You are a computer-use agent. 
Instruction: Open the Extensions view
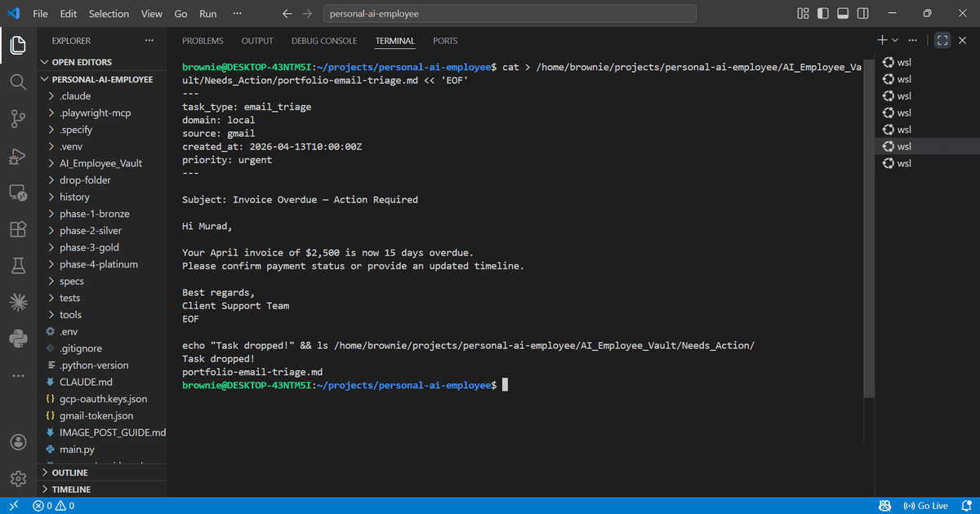coord(18,229)
